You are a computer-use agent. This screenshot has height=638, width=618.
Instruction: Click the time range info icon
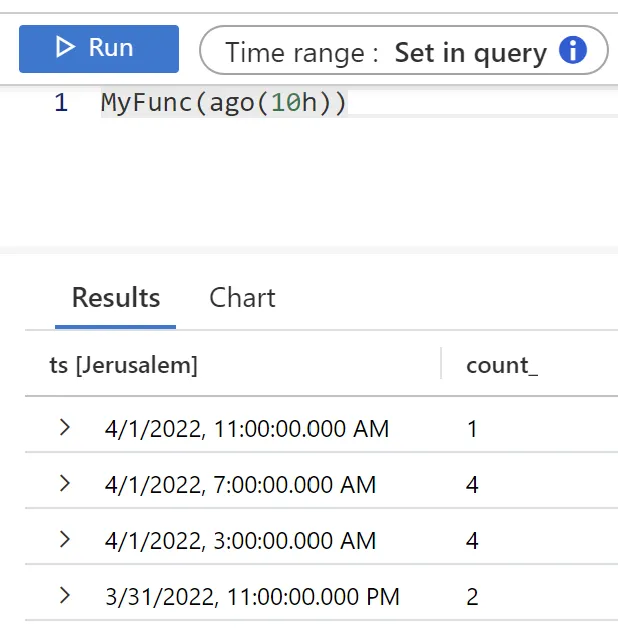(x=572, y=51)
